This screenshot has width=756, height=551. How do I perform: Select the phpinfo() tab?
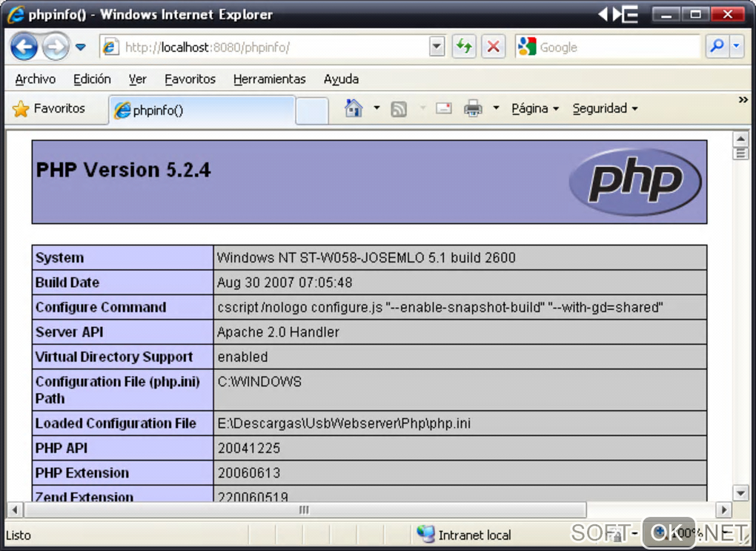click(202, 110)
